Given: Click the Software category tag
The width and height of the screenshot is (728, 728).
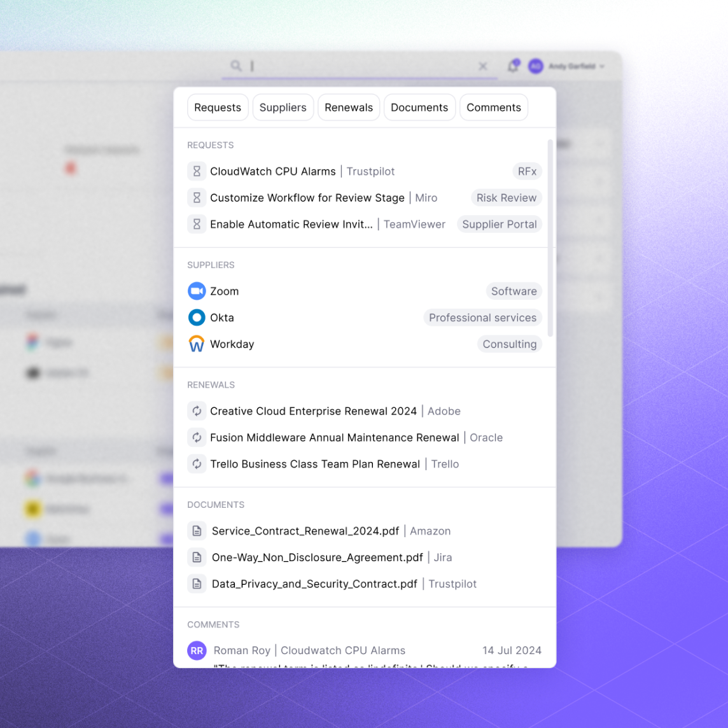Looking at the screenshot, I should pyautogui.click(x=514, y=291).
